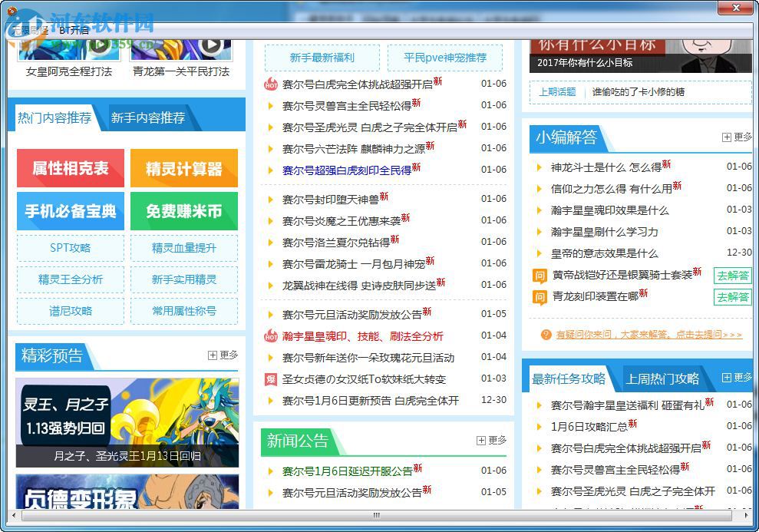
Task: Open the 免费赚米币 tool
Action: pos(184,212)
